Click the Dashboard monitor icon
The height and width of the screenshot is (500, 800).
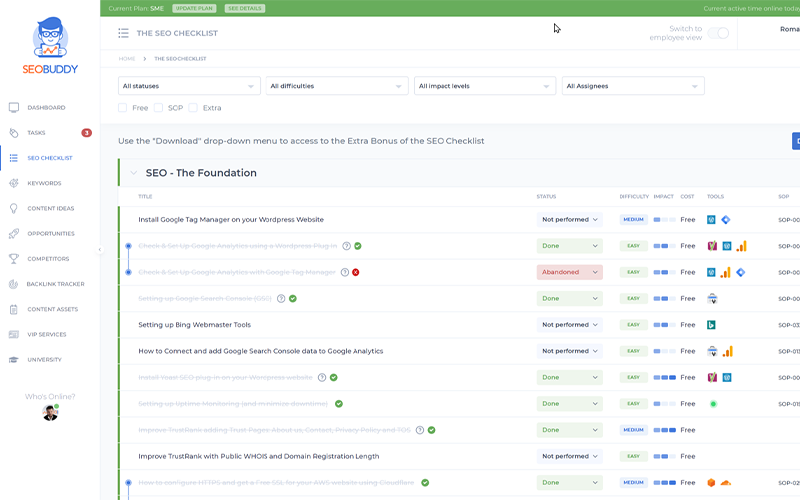click(x=14, y=108)
